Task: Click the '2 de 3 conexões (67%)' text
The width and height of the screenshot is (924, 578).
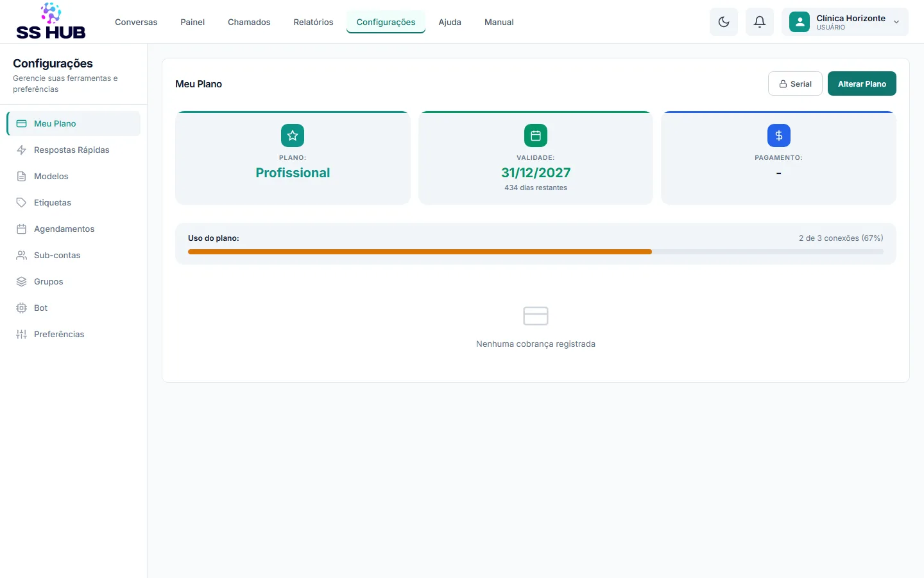Action: coord(841,238)
